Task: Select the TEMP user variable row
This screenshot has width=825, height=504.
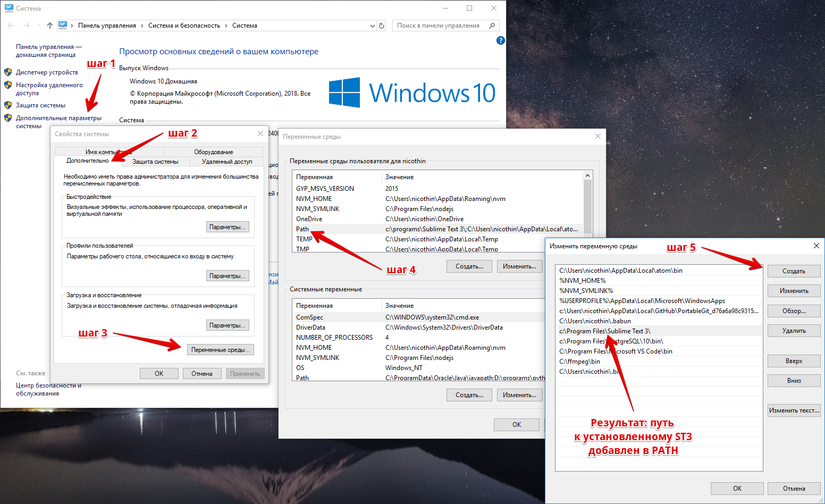Action: pyautogui.click(x=437, y=239)
